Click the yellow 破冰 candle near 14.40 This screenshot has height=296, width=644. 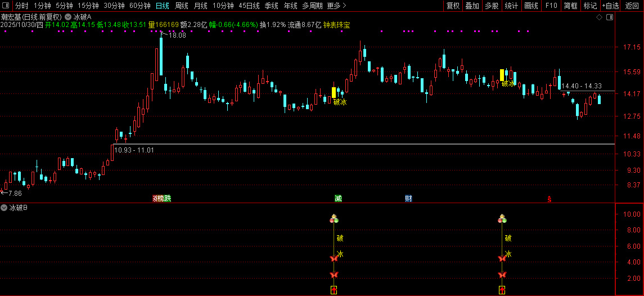pos(502,75)
